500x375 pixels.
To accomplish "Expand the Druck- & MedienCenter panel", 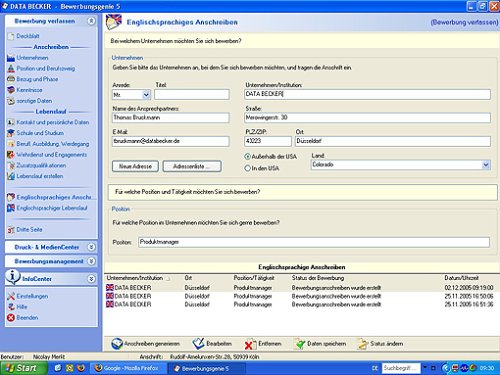I will 91,247.
